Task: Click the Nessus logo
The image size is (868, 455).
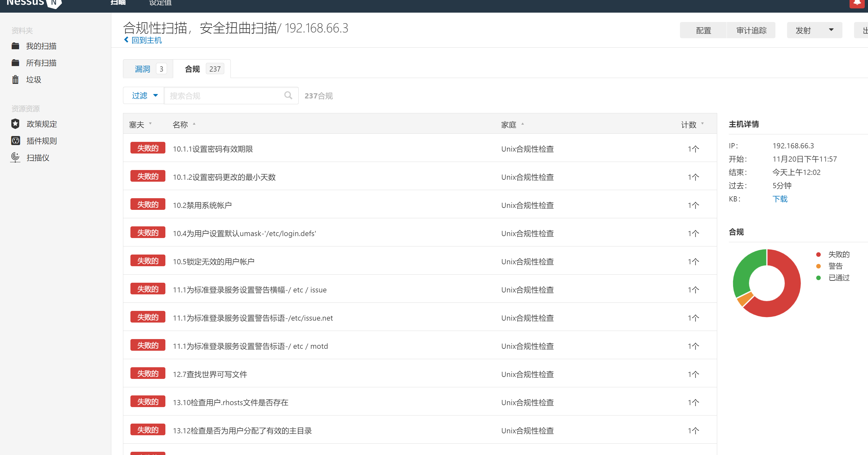Action: 34,3
